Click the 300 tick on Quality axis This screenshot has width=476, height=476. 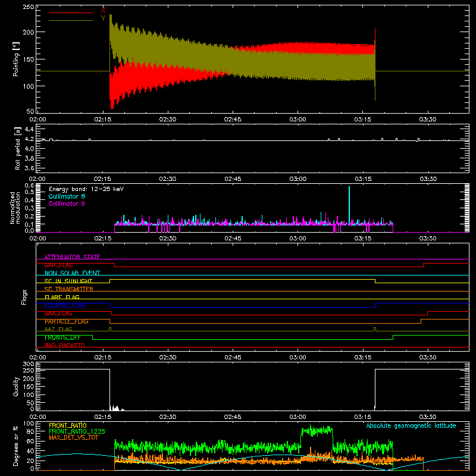pyautogui.click(x=29, y=364)
